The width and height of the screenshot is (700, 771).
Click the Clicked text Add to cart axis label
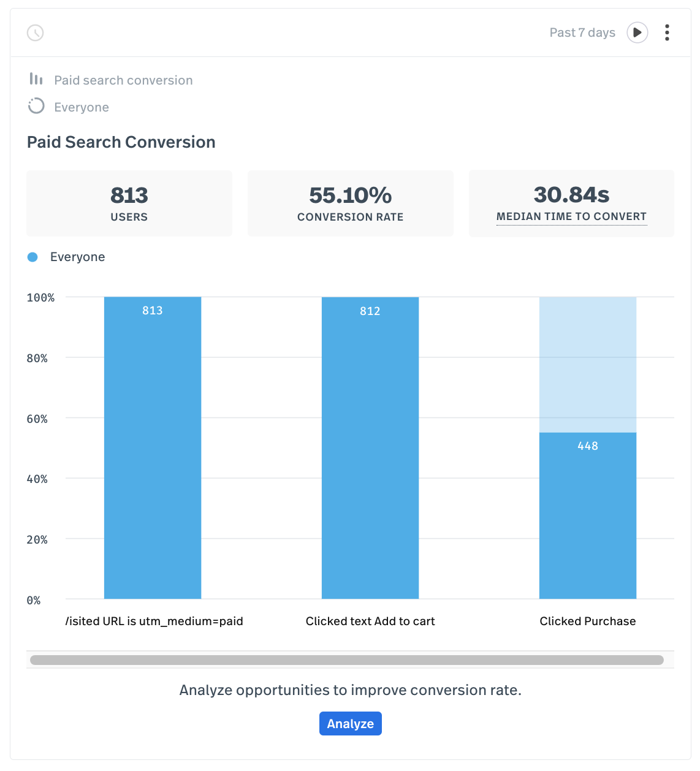coord(370,621)
